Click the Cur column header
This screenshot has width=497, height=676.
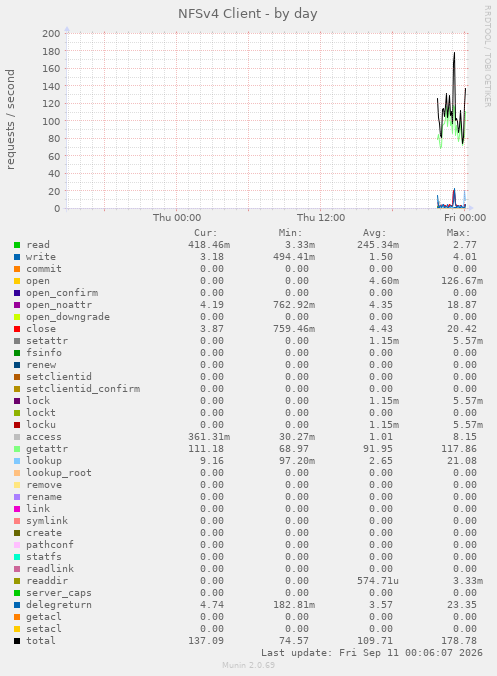point(206,233)
